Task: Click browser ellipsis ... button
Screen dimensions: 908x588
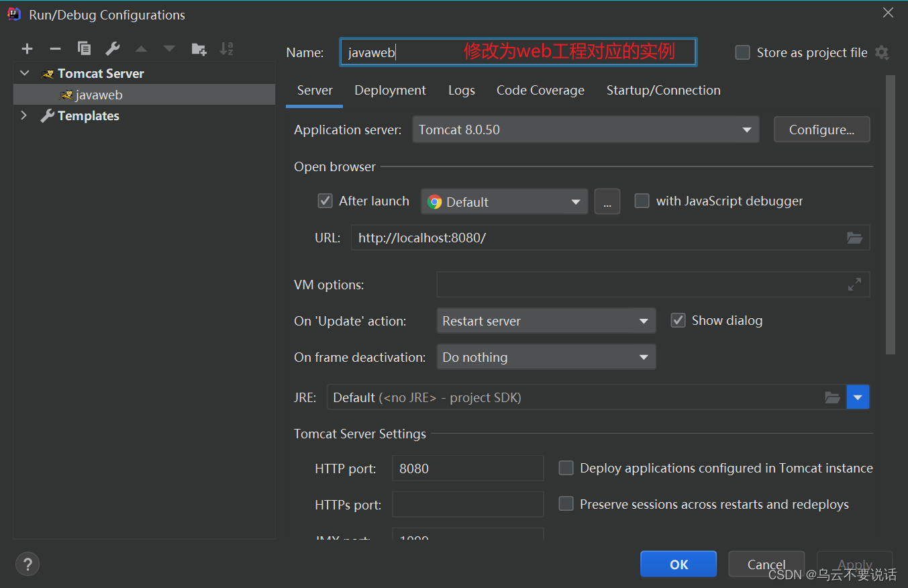Action: [x=607, y=201]
